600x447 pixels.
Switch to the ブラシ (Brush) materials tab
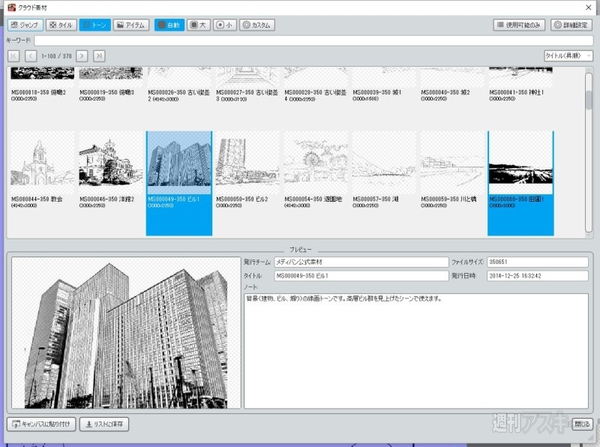pyautogui.click(x=24, y=24)
